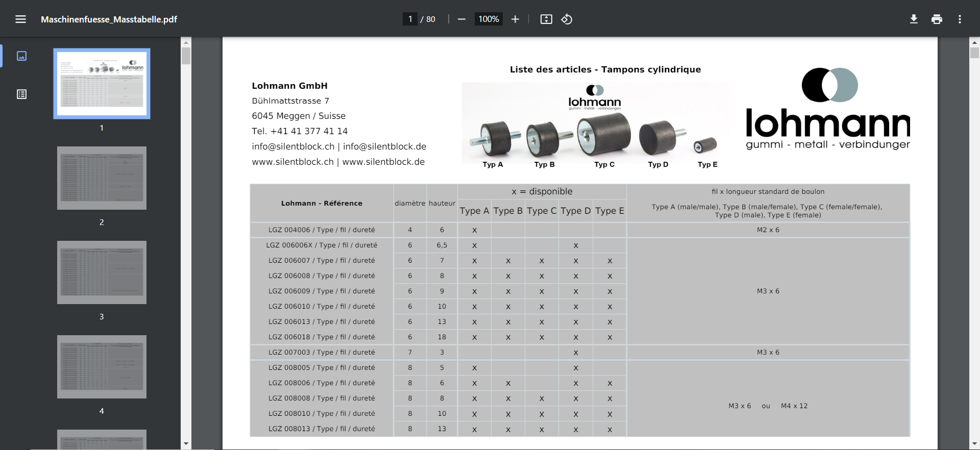Viewport: 980px width, 450px height.
Task: Toggle the sidebar menu hamburger icon
Action: [20, 19]
